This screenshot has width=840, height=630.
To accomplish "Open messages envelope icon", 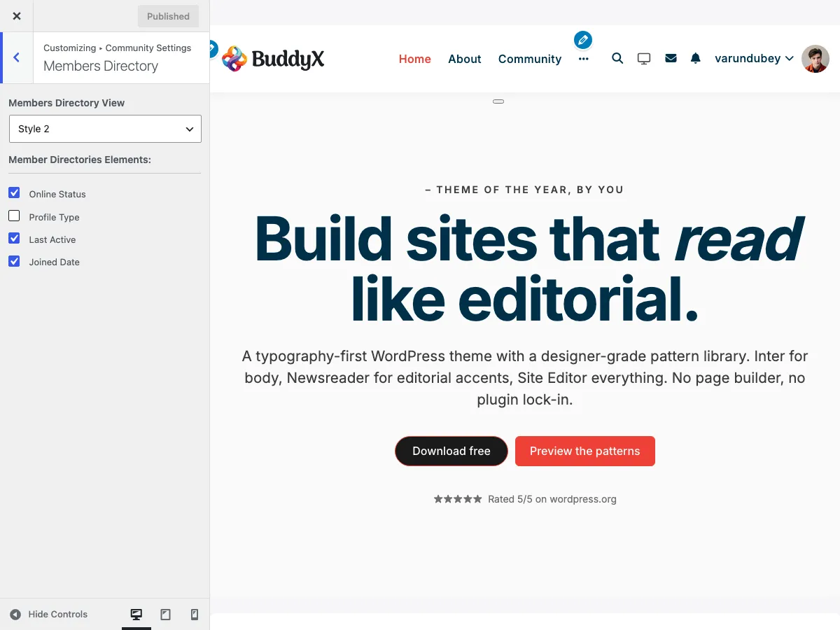I will coord(671,59).
